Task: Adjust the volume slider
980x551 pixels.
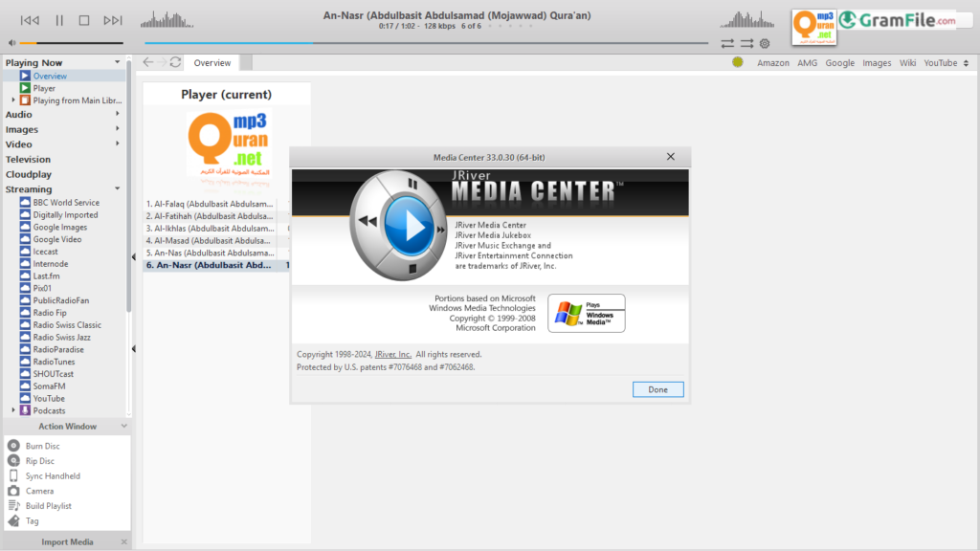Action: tap(71, 43)
